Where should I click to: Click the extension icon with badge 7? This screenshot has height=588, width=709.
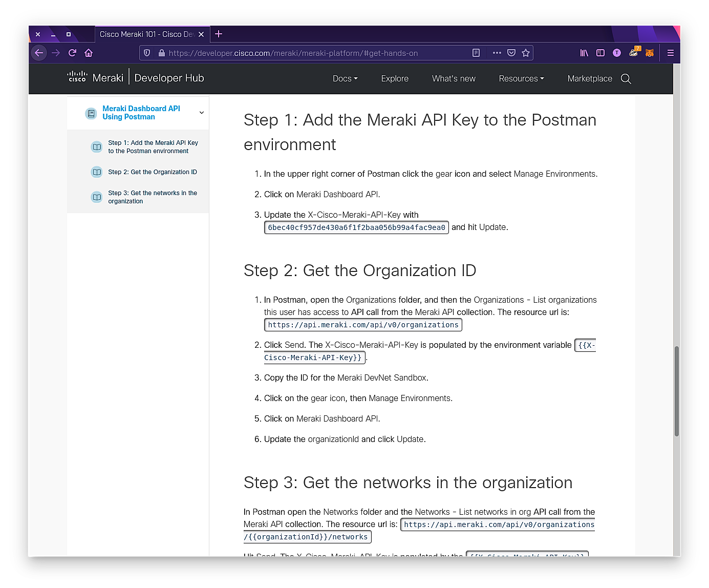pos(634,52)
